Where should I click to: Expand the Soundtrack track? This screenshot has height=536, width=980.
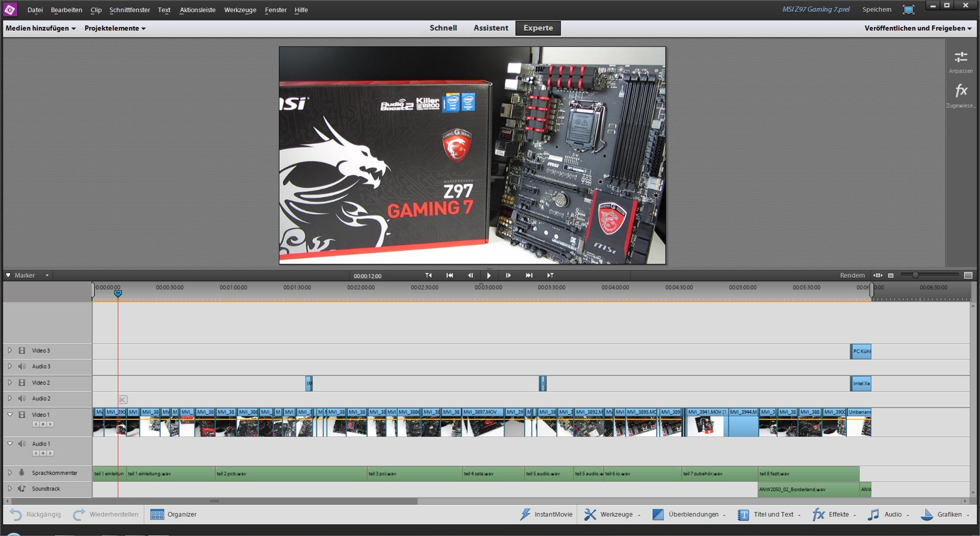point(10,489)
